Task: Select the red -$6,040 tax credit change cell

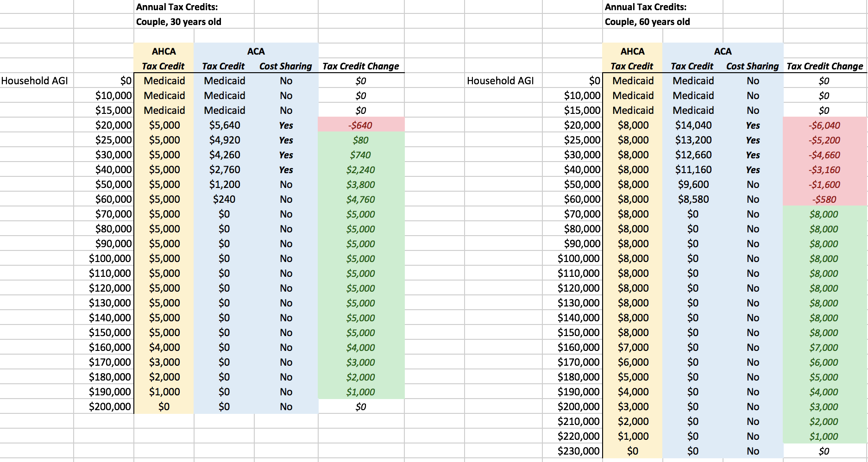Action: pos(824,125)
